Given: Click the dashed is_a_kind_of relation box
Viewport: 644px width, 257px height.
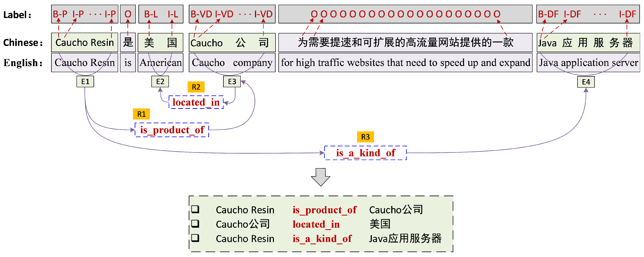Looking at the screenshot, I should click(365, 153).
